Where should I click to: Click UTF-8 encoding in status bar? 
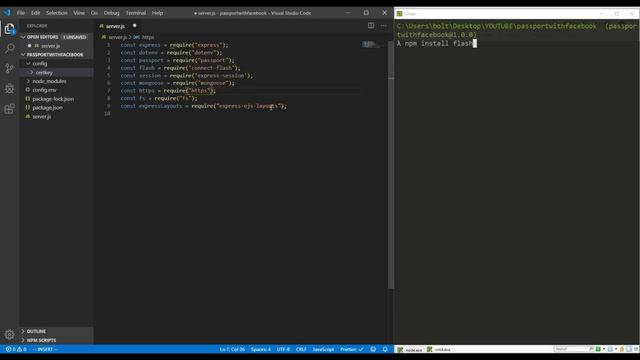pyautogui.click(x=283, y=349)
